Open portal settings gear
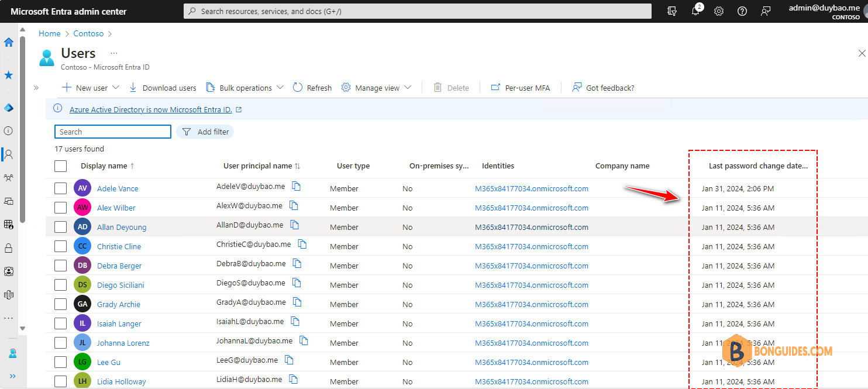This screenshot has height=389, width=868. tap(719, 11)
